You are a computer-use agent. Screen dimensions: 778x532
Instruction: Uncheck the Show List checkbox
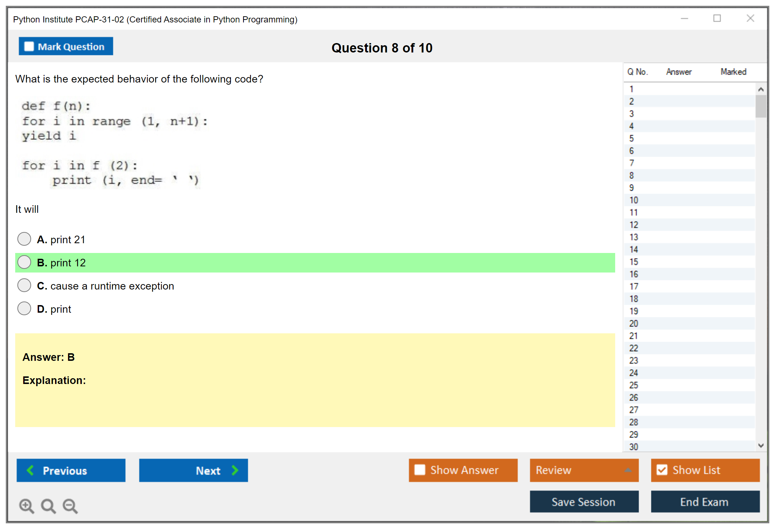click(x=662, y=470)
